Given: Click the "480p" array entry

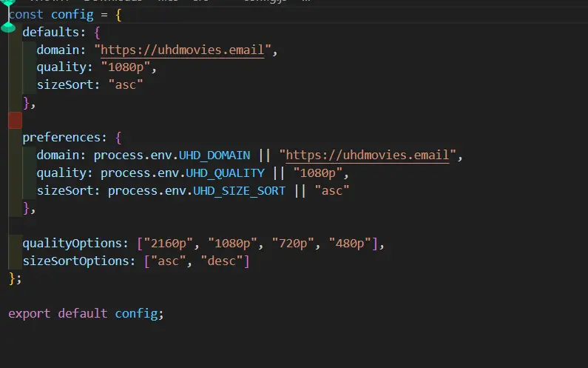Looking at the screenshot, I should click(351, 244).
